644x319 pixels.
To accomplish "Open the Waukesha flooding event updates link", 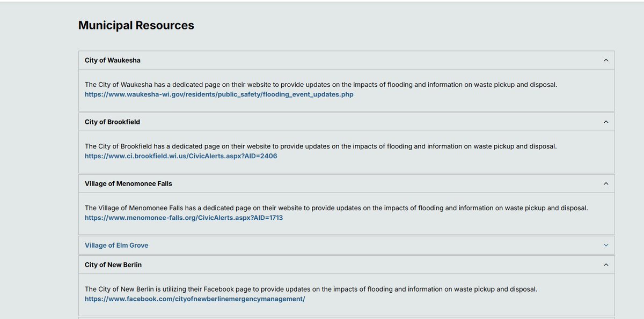I will [x=219, y=94].
